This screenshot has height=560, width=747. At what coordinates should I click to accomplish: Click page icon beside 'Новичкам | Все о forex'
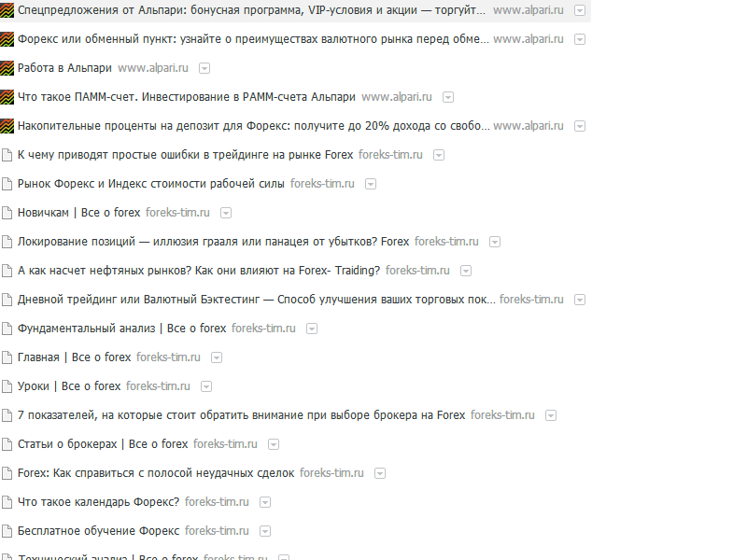coord(7,213)
